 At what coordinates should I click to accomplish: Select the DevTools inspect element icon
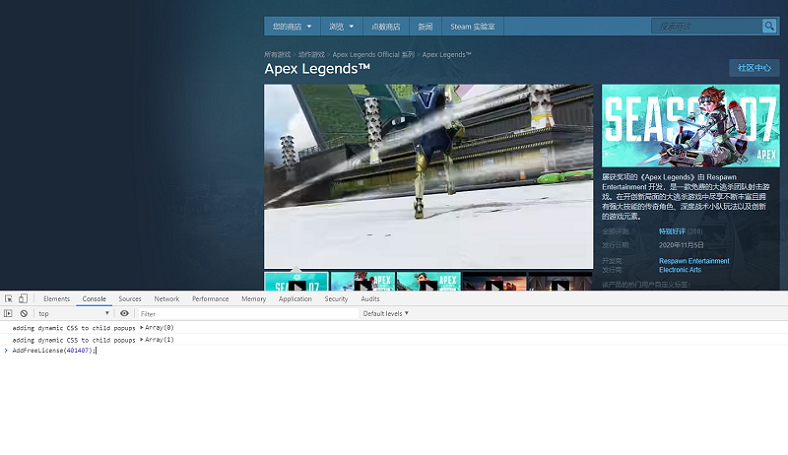[9, 299]
